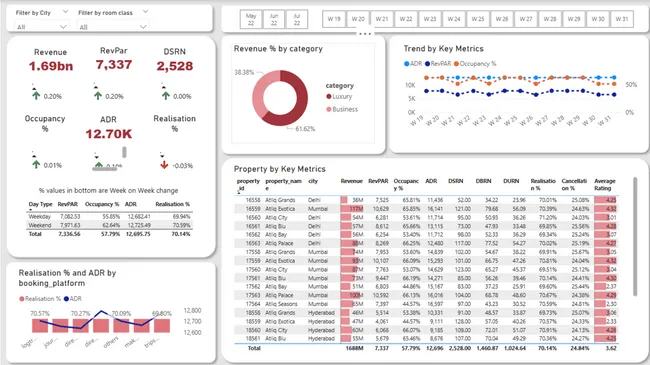
Task: Open the Filter by City dropdown
Action: pos(41,27)
